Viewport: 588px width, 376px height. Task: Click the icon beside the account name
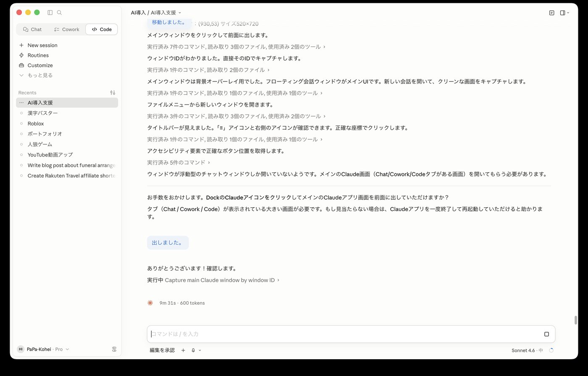pyautogui.click(x=114, y=349)
